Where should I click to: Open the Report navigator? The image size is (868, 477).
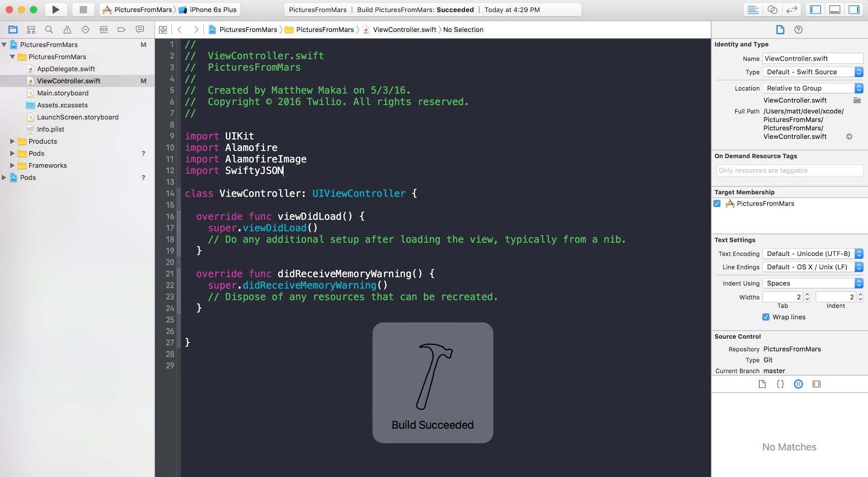[x=140, y=30]
